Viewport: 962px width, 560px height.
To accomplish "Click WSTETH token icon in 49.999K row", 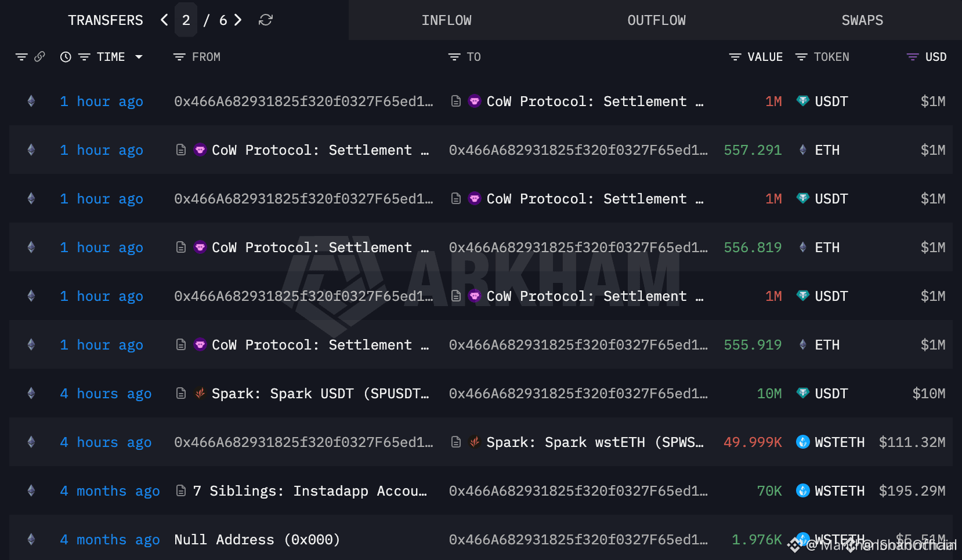I will pos(803,442).
